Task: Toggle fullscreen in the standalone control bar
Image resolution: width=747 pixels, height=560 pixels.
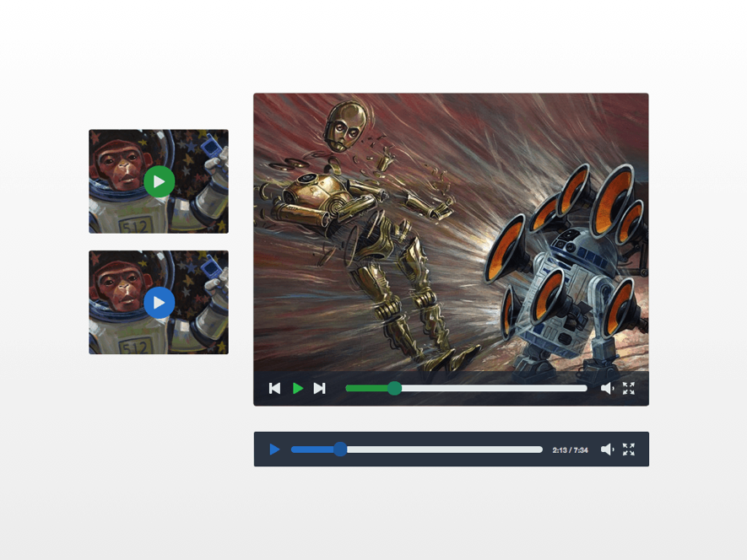Action: click(x=629, y=449)
